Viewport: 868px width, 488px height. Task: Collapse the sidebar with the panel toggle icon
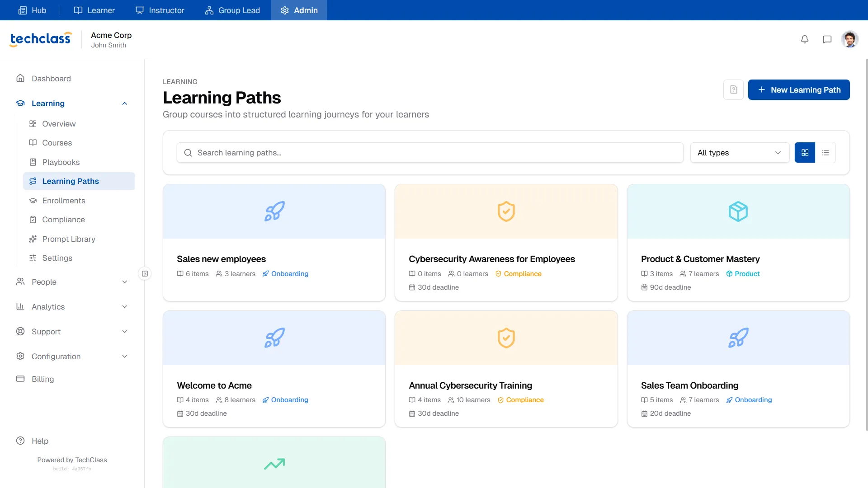click(x=145, y=273)
